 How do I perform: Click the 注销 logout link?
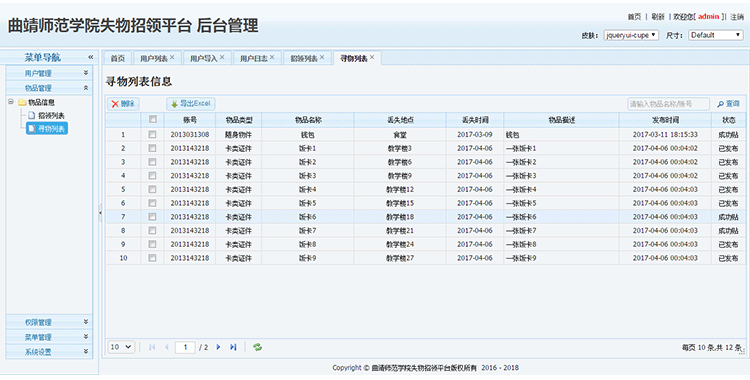coord(737,17)
